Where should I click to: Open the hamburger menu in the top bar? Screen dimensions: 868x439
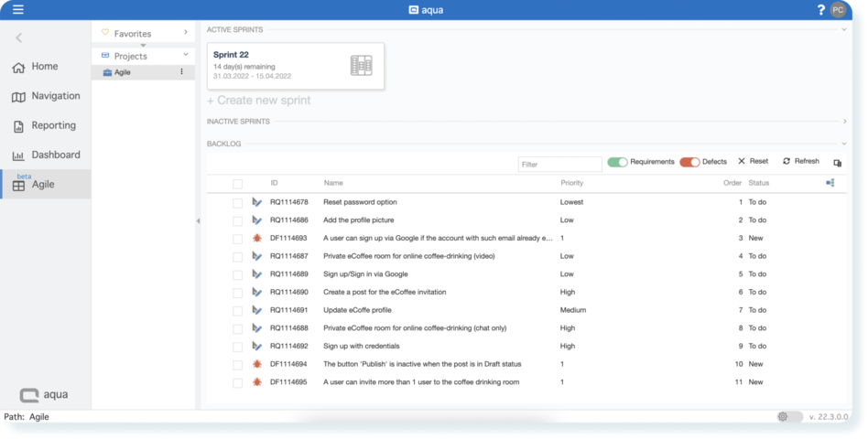tap(18, 10)
